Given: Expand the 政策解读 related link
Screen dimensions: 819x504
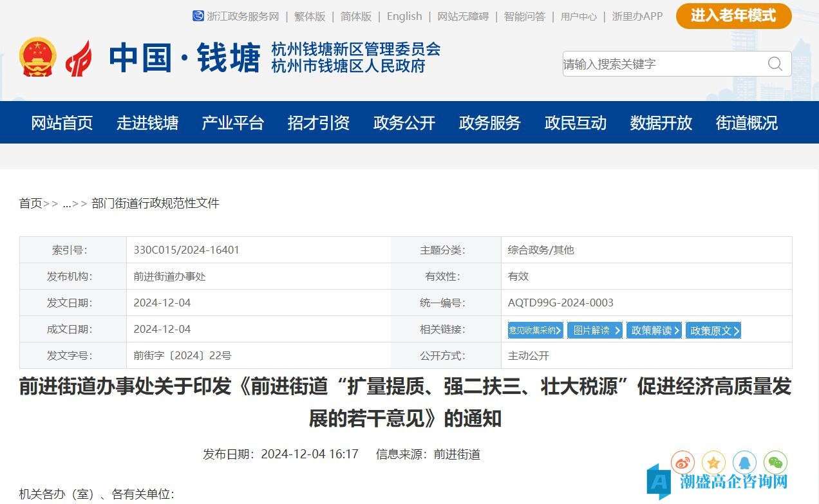Looking at the screenshot, I should coord(654,330).
